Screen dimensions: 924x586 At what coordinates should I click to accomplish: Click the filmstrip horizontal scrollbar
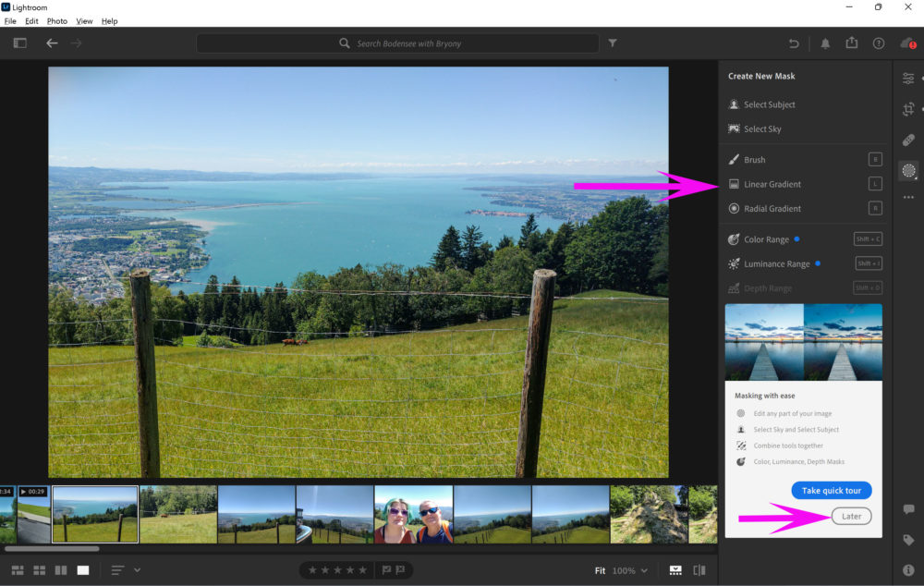click(52, 549)
